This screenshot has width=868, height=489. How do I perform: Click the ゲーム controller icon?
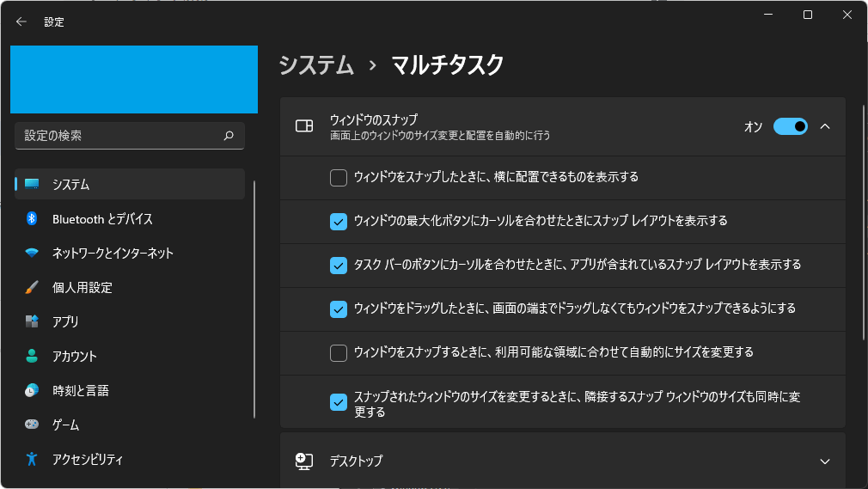coord(32,425)
